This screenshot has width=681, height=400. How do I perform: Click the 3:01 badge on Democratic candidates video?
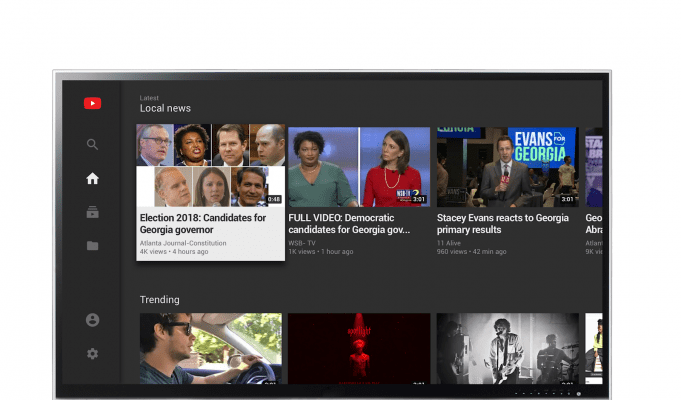419,199
